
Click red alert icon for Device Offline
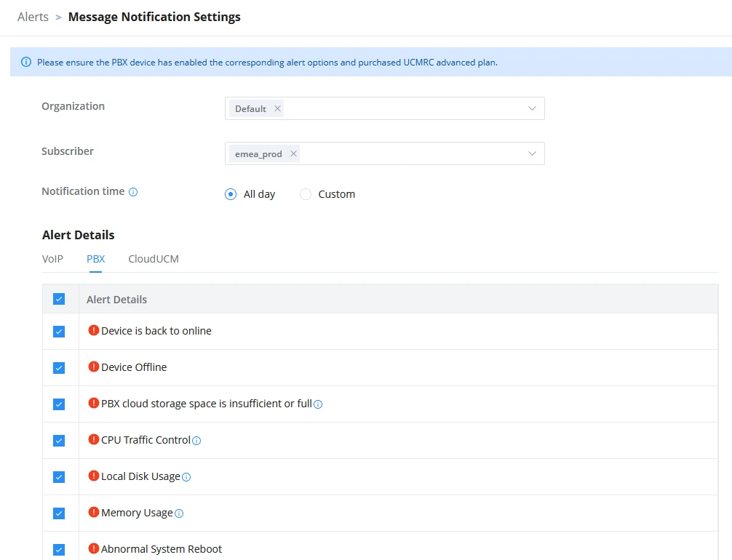point(94,367)
